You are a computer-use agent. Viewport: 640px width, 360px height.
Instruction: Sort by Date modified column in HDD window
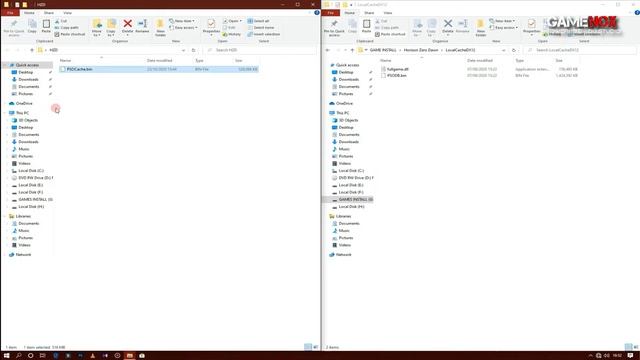(x=160, y=60)
